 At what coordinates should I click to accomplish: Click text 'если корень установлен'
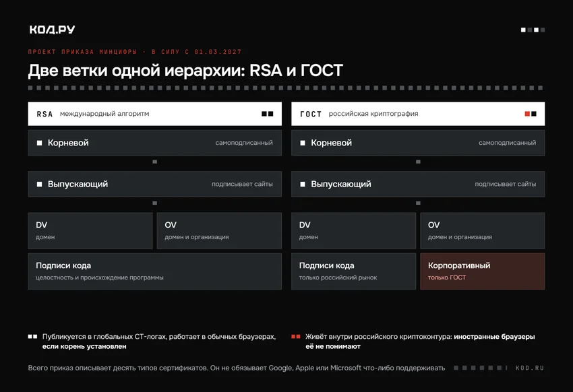84,346
